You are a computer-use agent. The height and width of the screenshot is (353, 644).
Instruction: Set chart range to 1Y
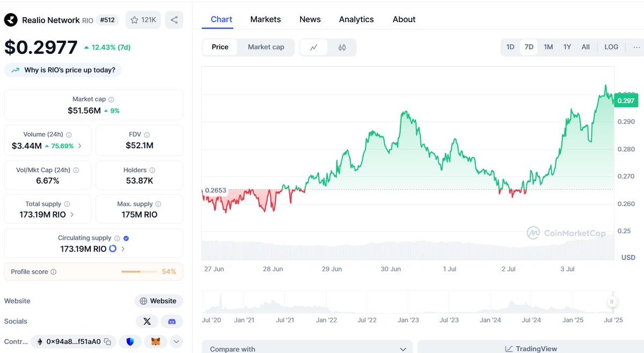click(567, 47)
